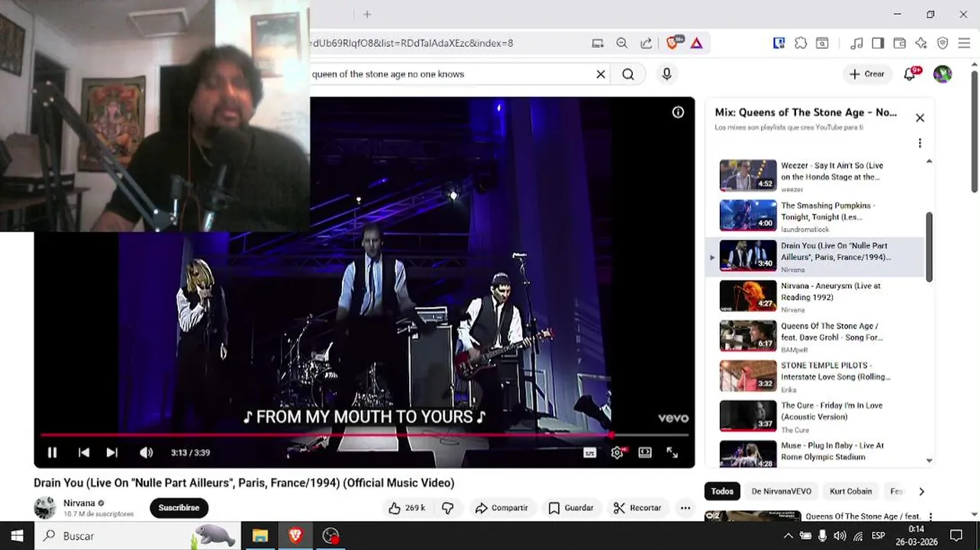980x550 pixels.
Task: Click the Brave VPN shield icon
Action: pyautogui.click(x=943, y=44)
